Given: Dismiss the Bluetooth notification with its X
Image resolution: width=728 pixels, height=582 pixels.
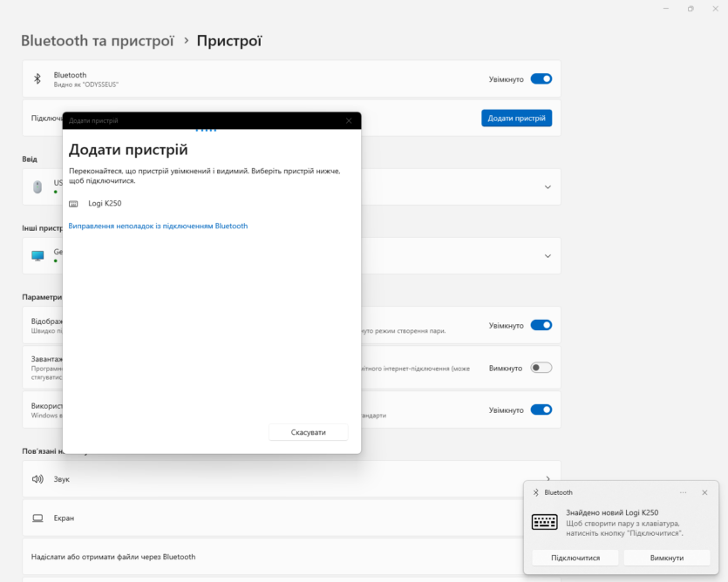Looking at the screenshot, I should tap(704, 492).
